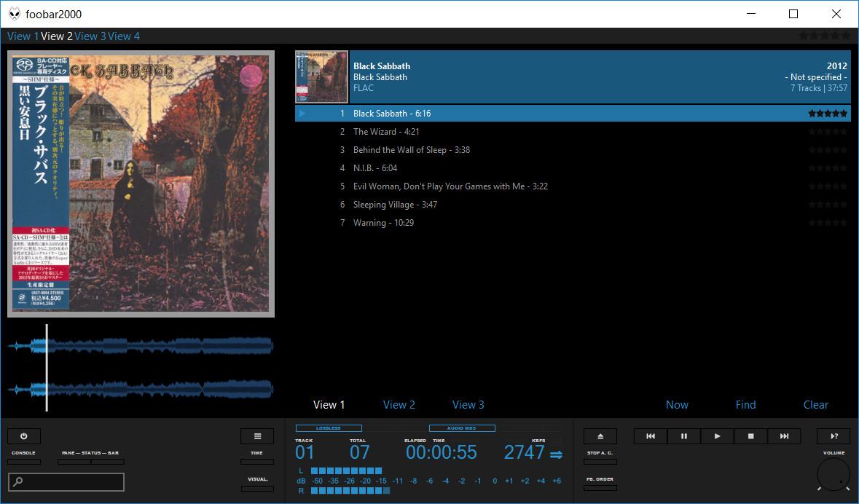The image size is (859, 504).
Task: Switch to playlist View 2 tab
Action: tap(399, 405)
